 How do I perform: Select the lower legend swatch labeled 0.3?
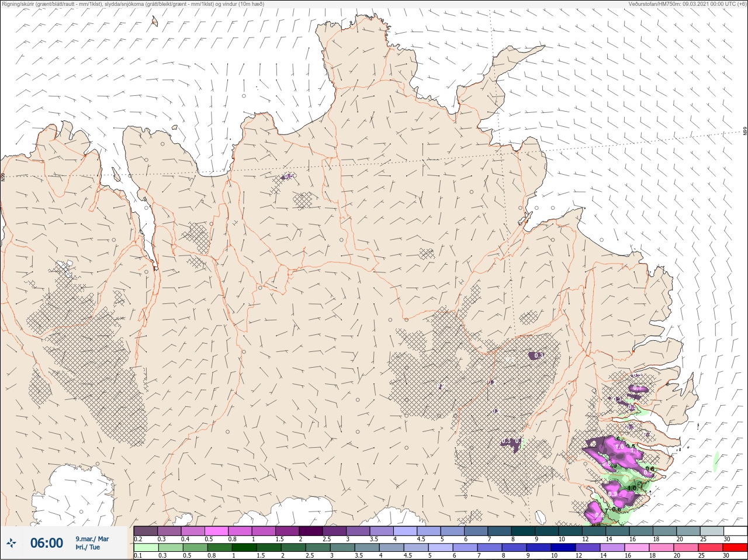tap(171, 548)
